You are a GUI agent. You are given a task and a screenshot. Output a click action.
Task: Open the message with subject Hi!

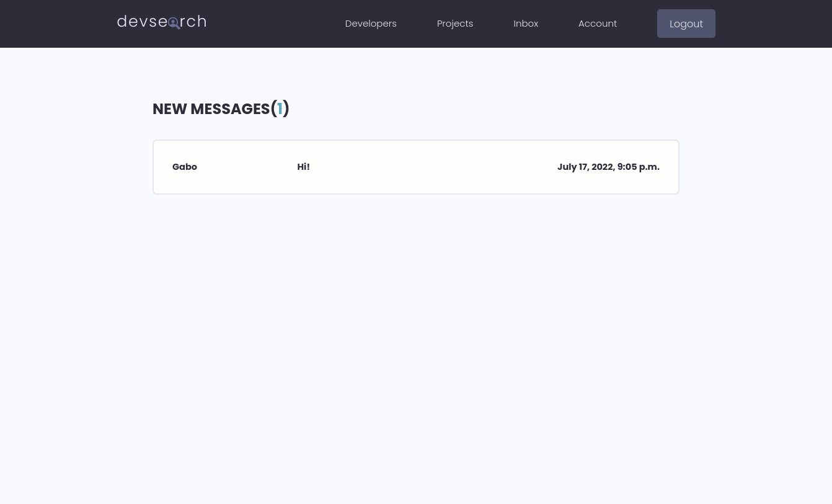303,167
